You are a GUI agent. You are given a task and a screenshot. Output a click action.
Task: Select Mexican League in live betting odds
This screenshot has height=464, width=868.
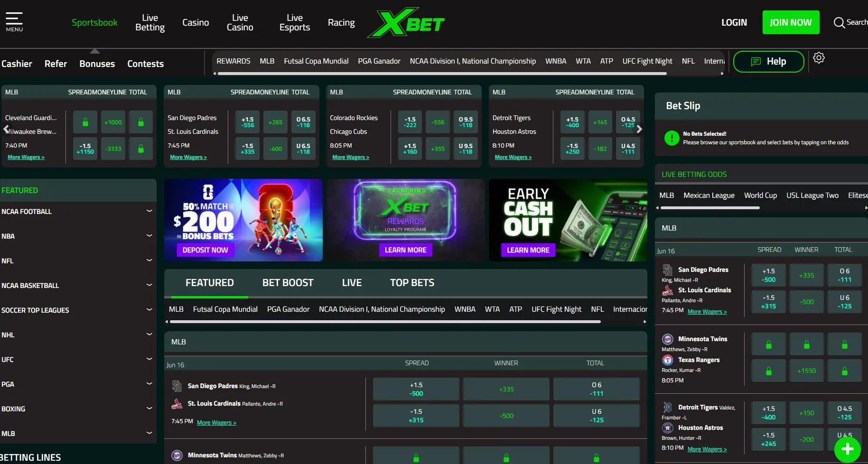tap(709, 195)
